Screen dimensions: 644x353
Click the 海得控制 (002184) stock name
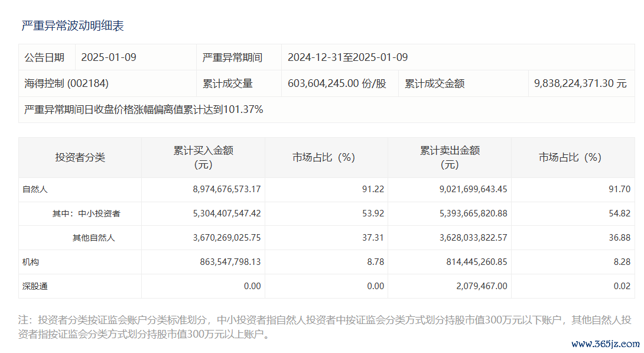pos(66,83)
